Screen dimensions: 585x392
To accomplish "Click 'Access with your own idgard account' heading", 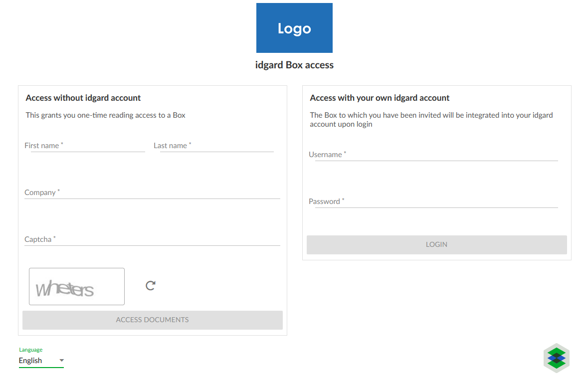I will tap(380, 98).
